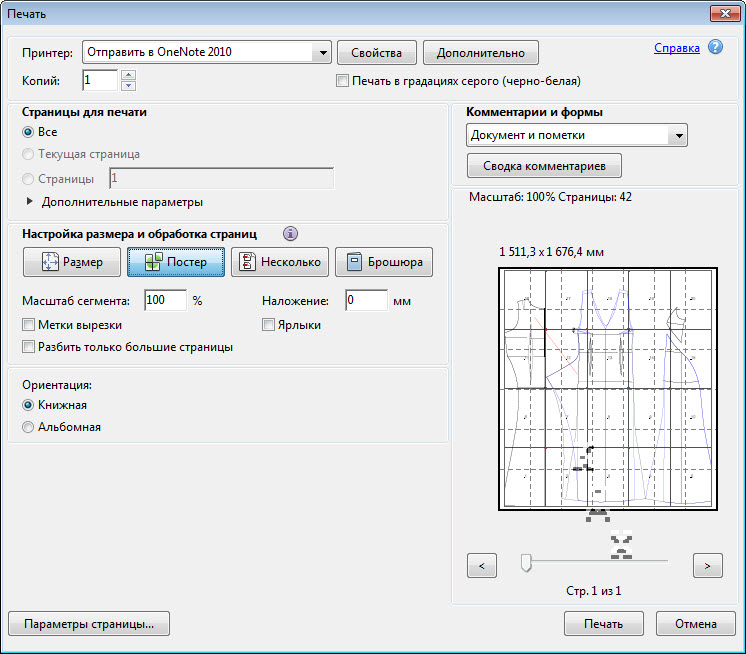
Task: Click the 'Масштаб: 100% Страницы: 42' text
Action: click(550, 197)
